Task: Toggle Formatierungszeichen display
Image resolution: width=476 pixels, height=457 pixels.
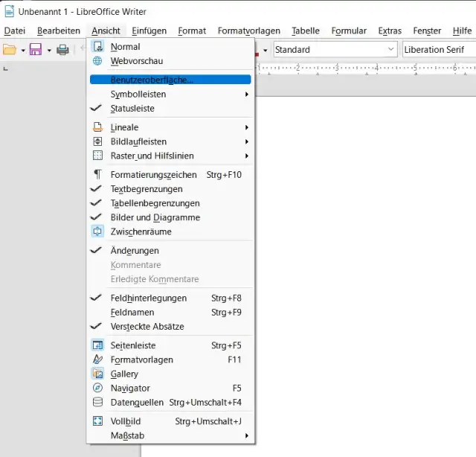Action: 153,175
